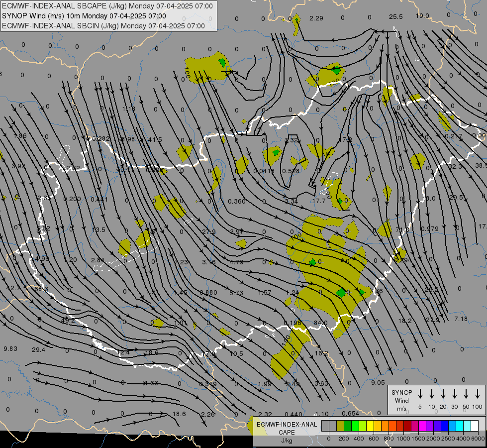Click the 0.654 value on map
This screenshot has height=448, width=487.
350,414
